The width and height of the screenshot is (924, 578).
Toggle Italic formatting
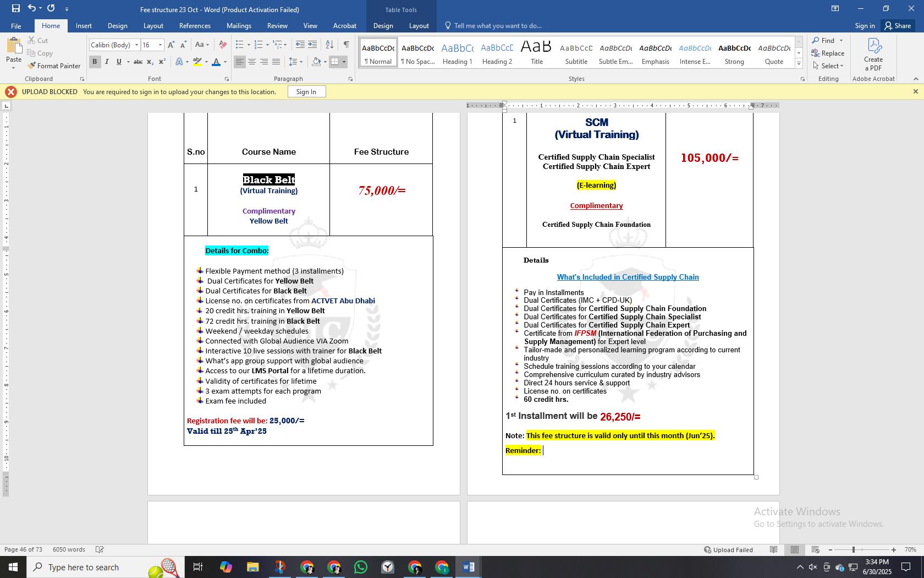(107, 62)
